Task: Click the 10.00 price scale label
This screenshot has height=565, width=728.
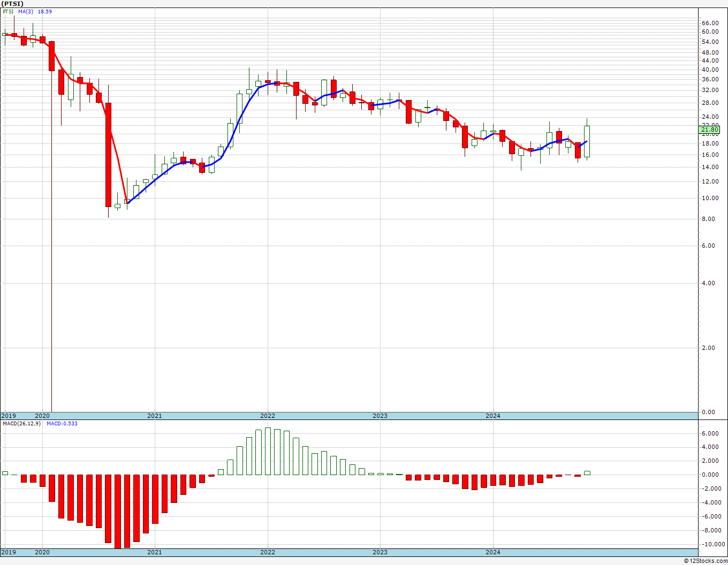Action: click(x=710, y=198)
